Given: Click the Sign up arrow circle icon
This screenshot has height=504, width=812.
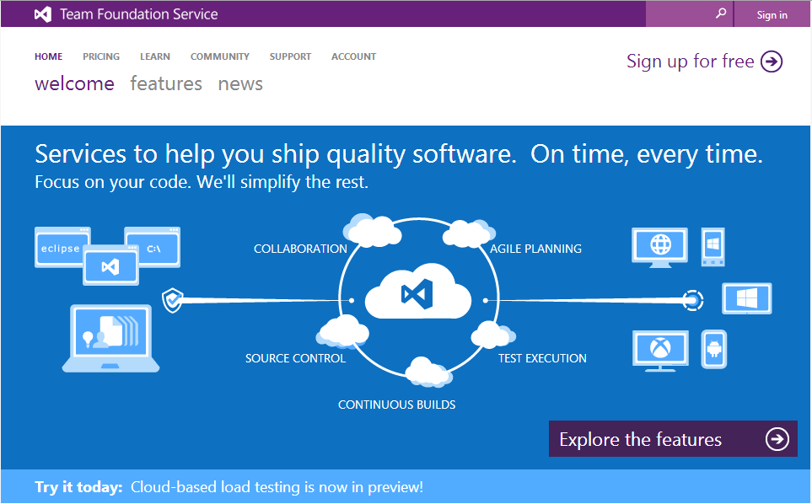Looking at the screenshot, I should [x=772, y=62].
